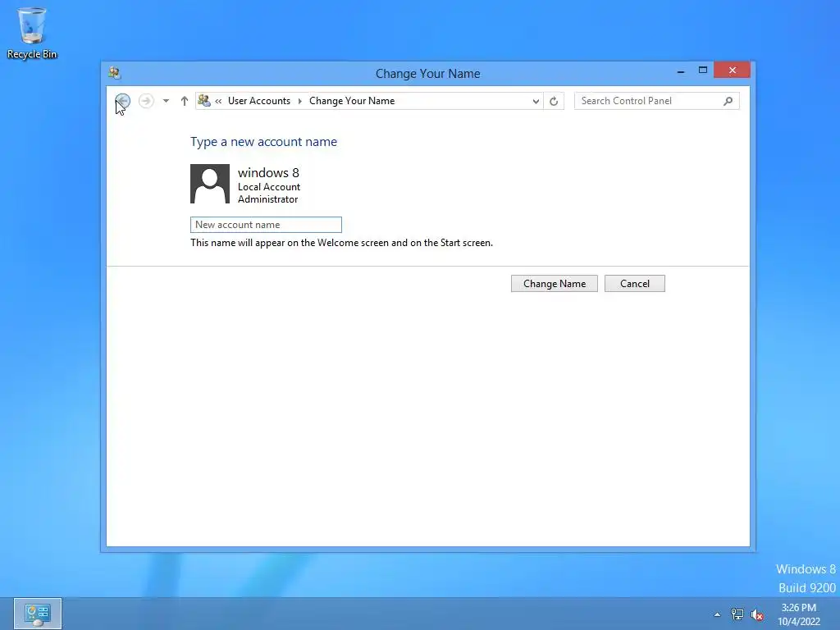Image resolution: width=840 pixels, height=630 pixels.
Task: Click the 'windows 8' account name text
Action: [268, 172]
